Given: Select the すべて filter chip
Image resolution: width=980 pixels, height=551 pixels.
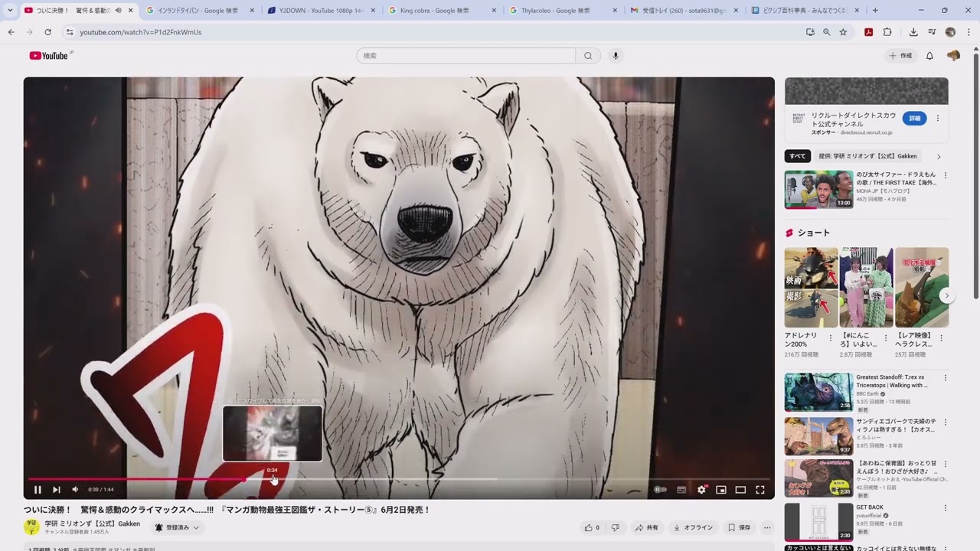Looking at the screenshot, I should (797, 156).
